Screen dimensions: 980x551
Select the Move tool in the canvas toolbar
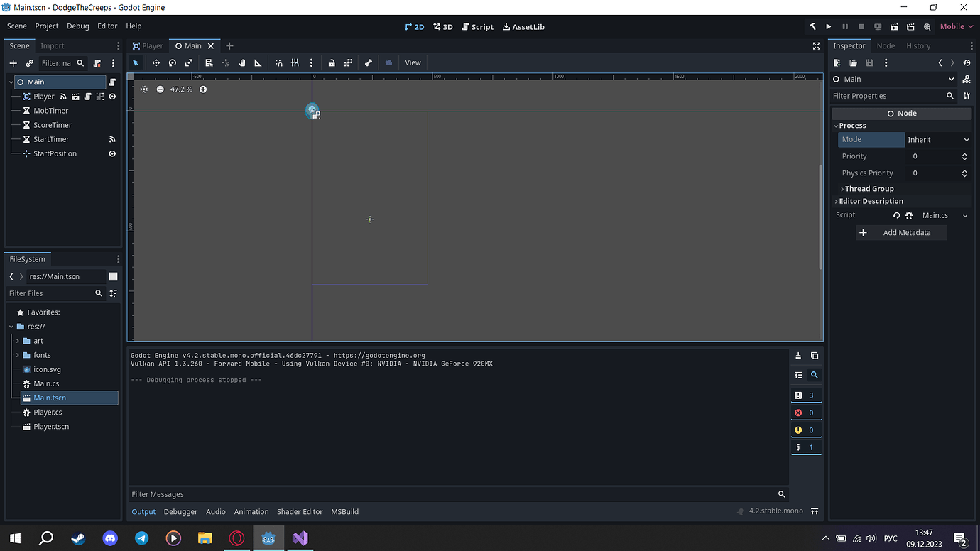tap(156, 62)
